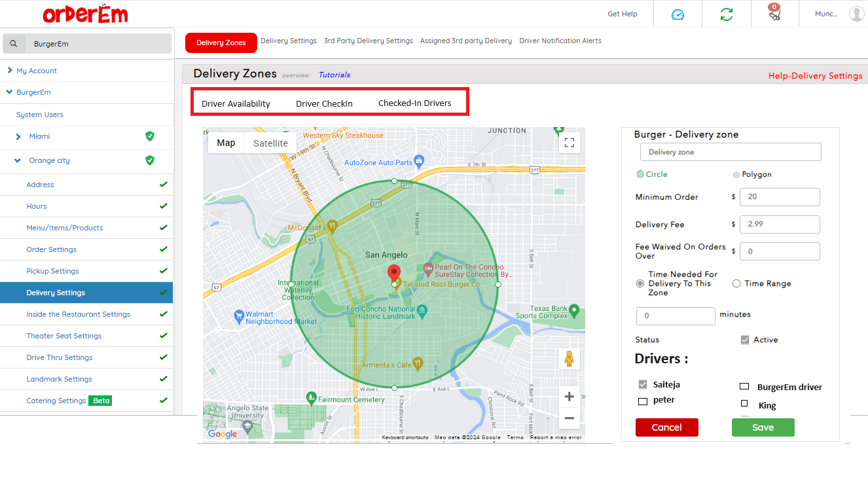Image resolution: width=868 pixels, height=487 pixels.
Task: Click the user profile avatar icon
Action: [856, 14]
